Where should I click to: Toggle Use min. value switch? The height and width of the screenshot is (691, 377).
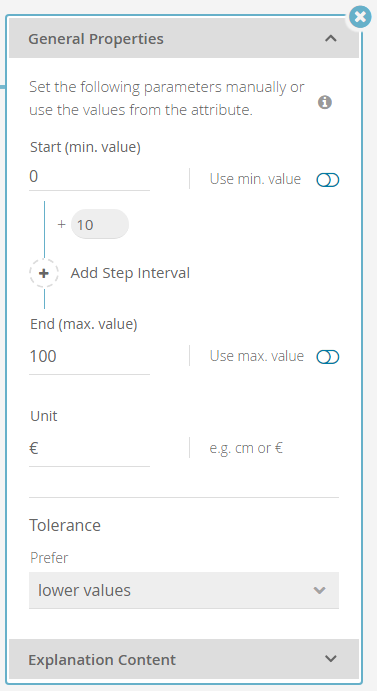pos(328,180)
